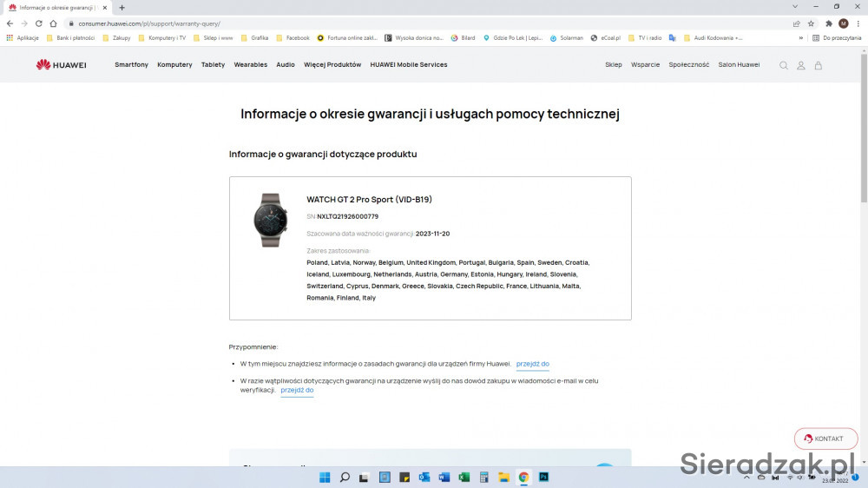Image resolution: width=868 pixels, height=488 pixels.
Task: Launch Photoshop from the taskbar
Action: click(x=543, y=477)
